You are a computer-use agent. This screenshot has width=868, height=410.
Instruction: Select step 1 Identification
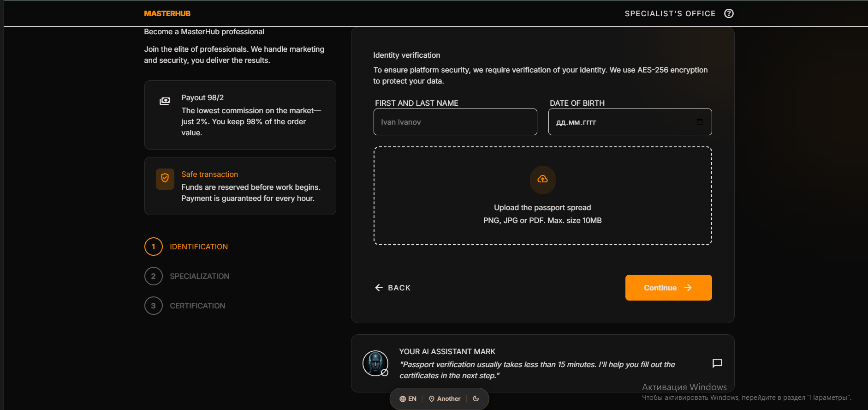[186, 247]
